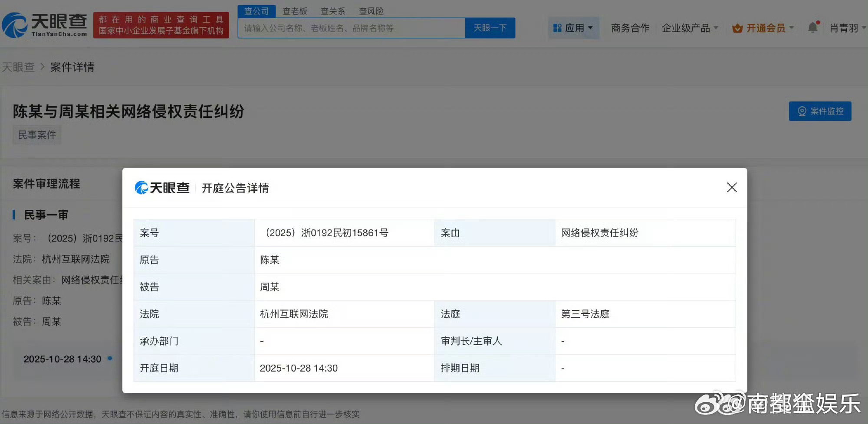Switch to the 查老板 search tab

[x=295, y=11]
